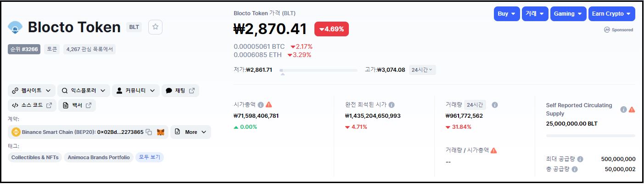Open fully diluted market cap info icon
Screen dimensions: 644x184
click(x=392, y=105)
